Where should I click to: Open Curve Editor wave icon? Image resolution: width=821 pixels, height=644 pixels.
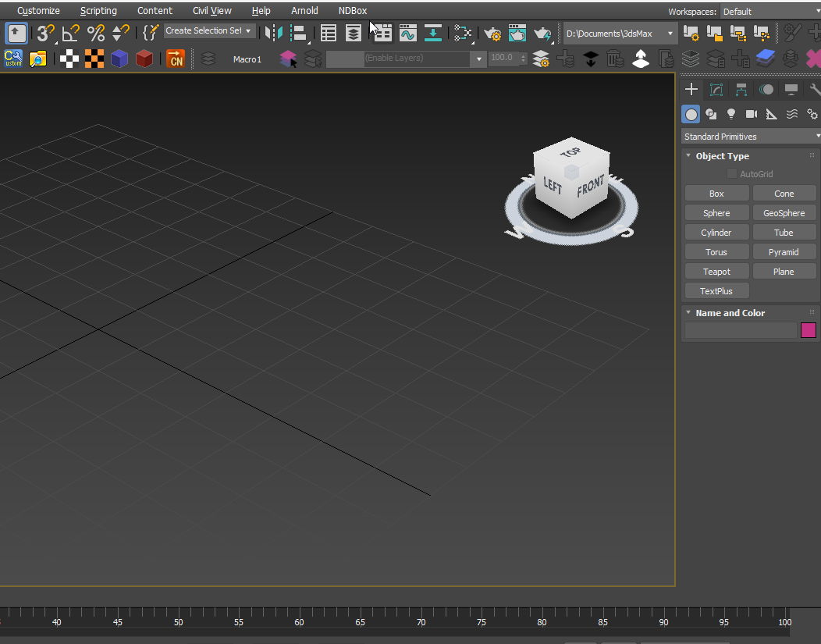click(407, 34)
